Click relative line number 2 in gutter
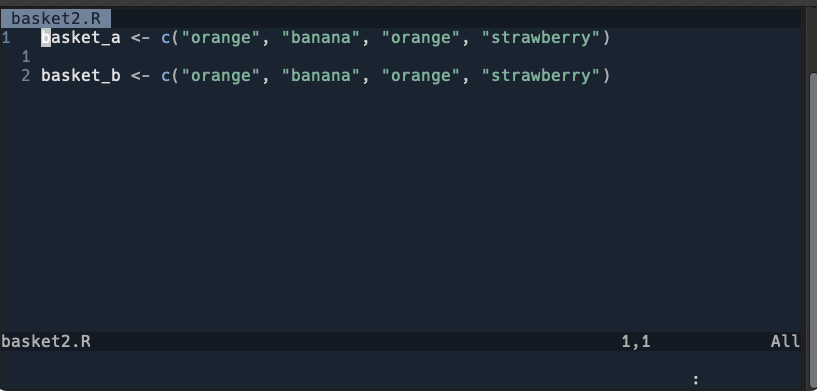 (x=26, y=76)
